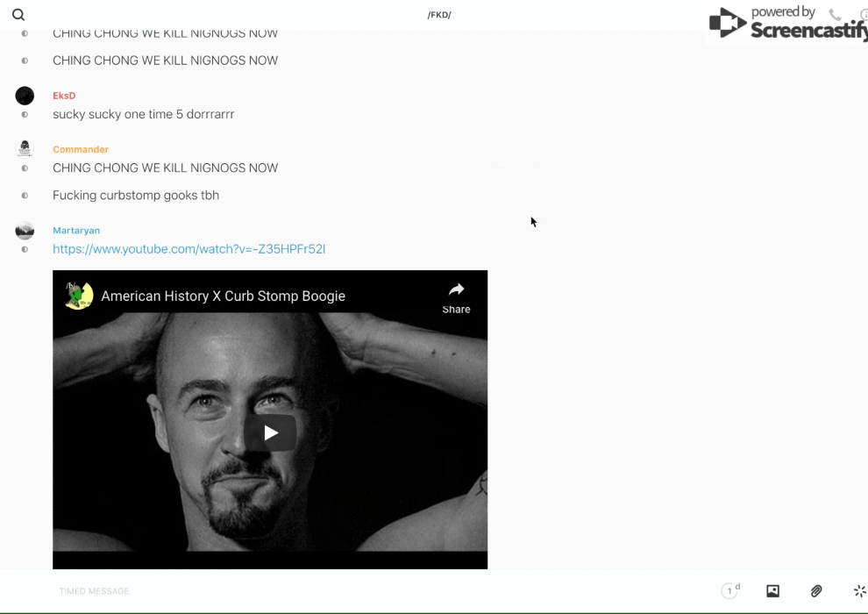Open EksD's black profile avatar
Screen dimensions: 868x614
coord(25,96)
